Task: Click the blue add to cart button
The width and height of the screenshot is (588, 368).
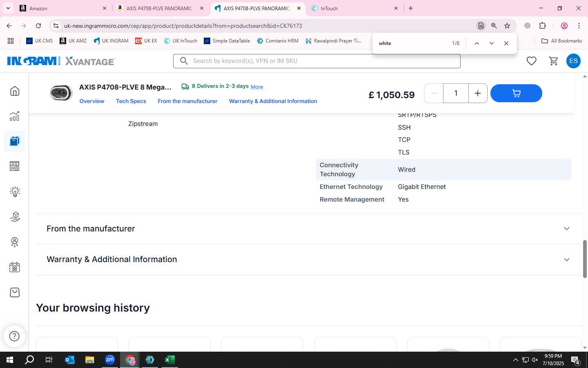Action: (x=516, y=93)
